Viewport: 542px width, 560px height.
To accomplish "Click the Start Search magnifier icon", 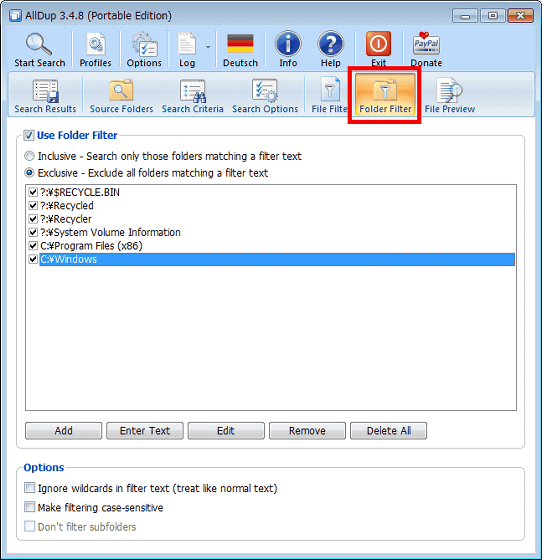I will point(39,44).
